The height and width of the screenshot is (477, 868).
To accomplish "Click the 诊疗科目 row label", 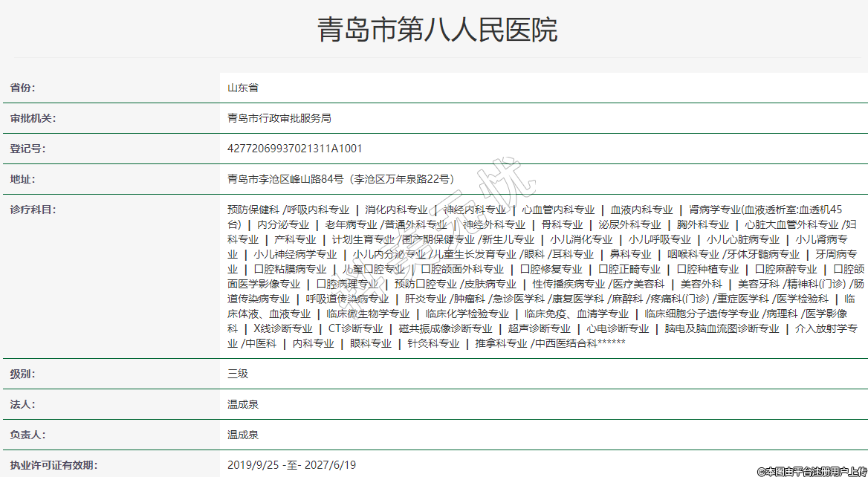I will (x=33, y=210).
